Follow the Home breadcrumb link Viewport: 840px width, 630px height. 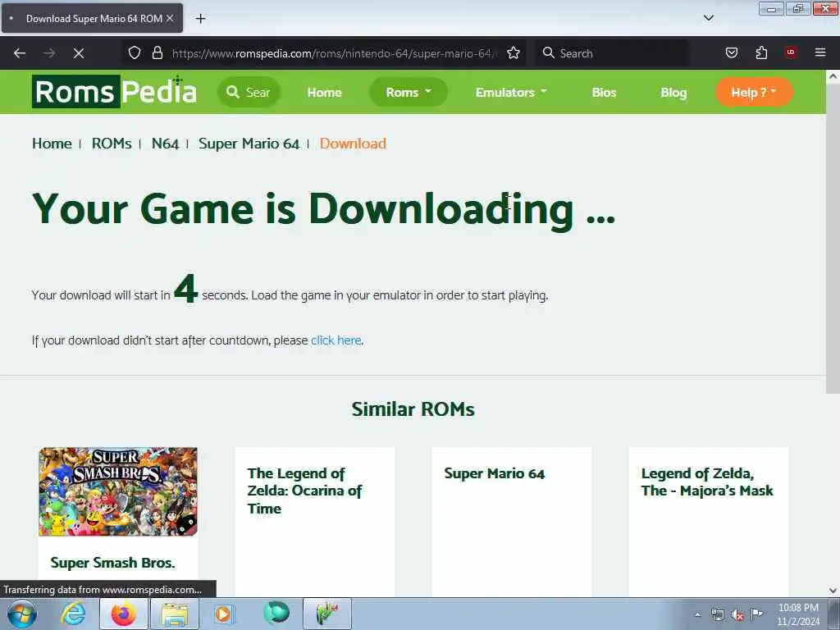point(52,144)
